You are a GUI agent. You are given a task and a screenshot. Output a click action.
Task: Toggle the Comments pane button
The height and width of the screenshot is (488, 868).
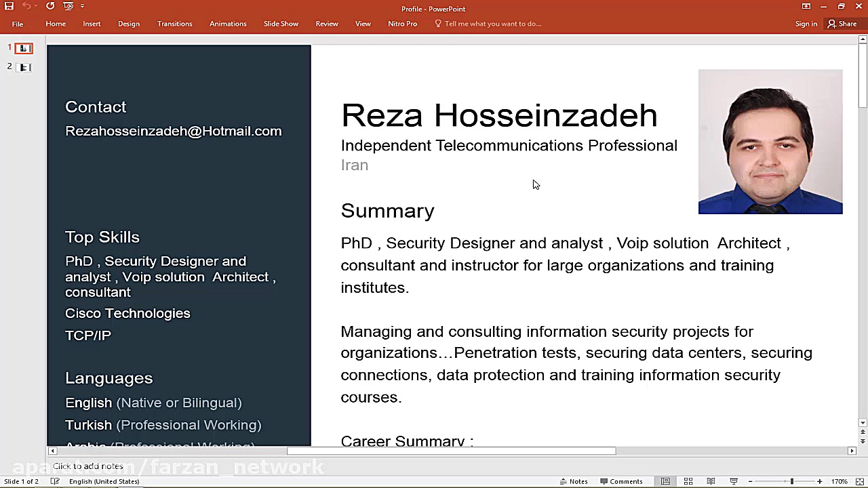[x=621, y=481]
